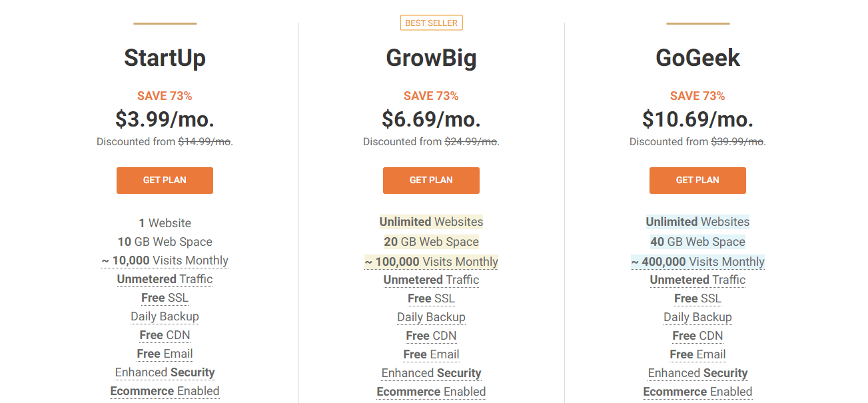
Task: Select the StartUp plan title
Action: tap(165, 58)
